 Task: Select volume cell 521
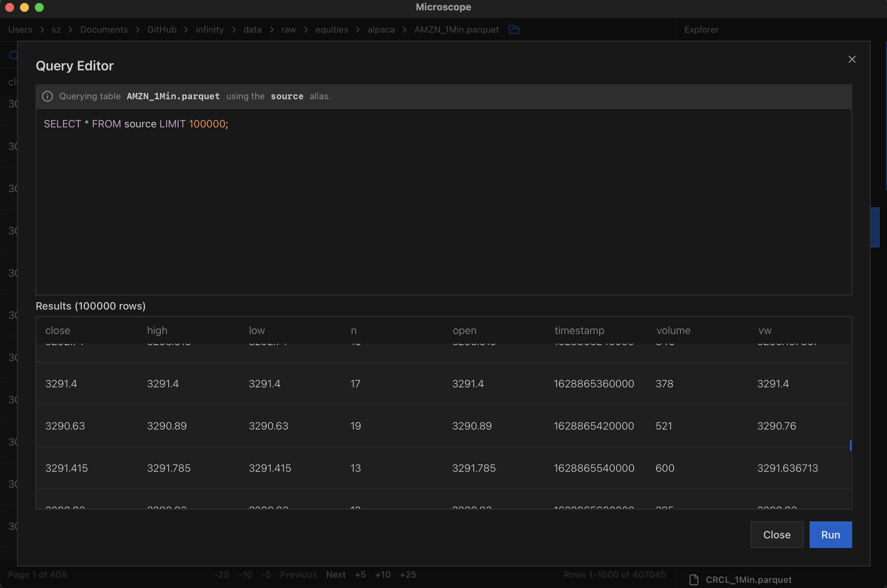[x=663, y=426]
